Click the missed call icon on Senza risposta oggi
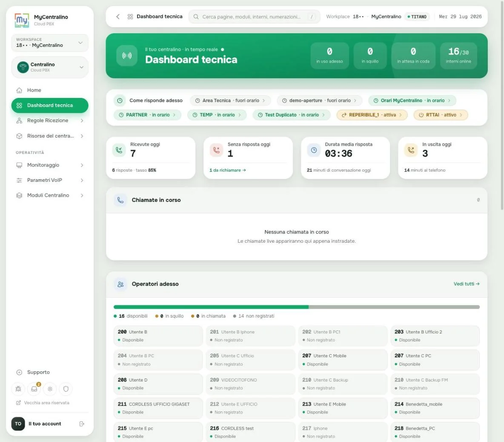Viewport: 504px width, 442px height. pos(216,150)
